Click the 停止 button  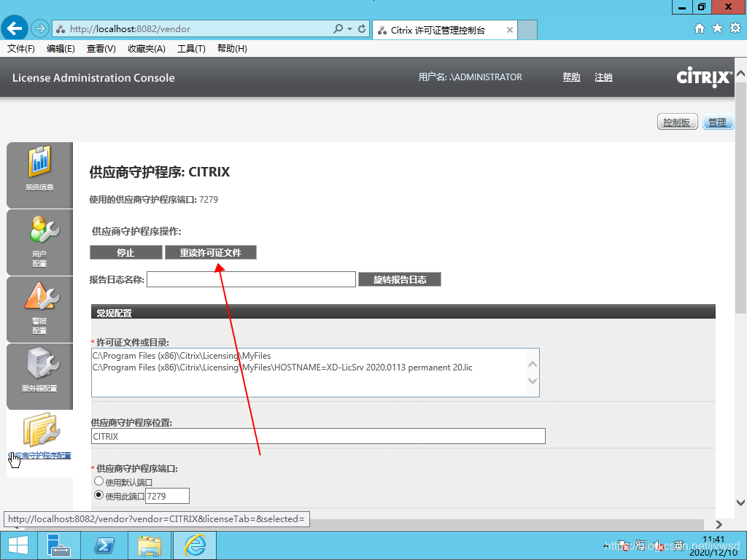point(125,252)
